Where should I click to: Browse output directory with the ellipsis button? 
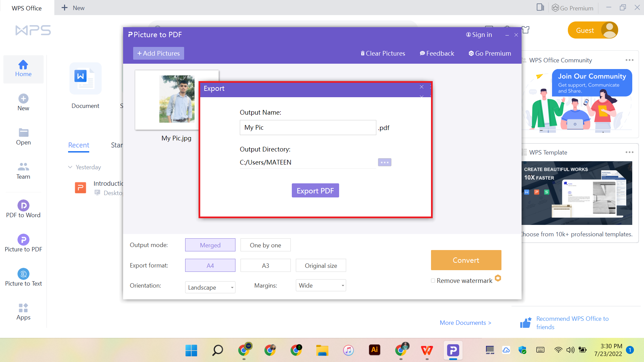384,162
